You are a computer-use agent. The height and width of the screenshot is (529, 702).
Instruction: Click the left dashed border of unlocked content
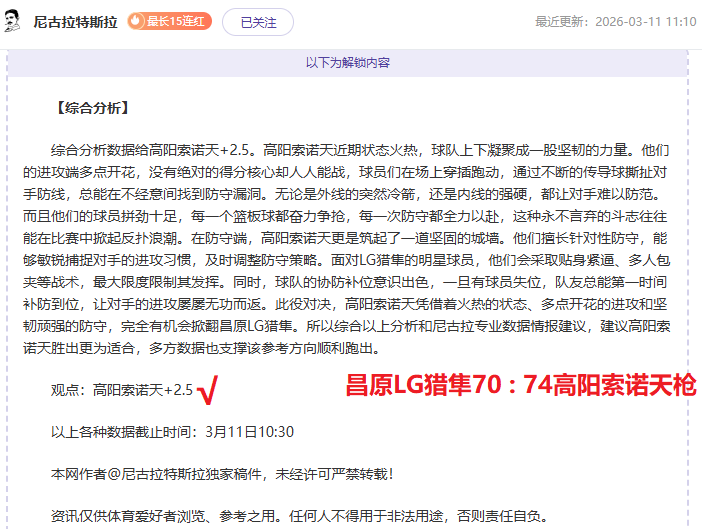(8, 300)
